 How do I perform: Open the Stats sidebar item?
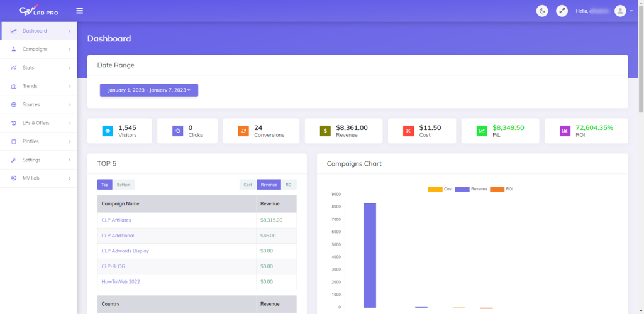point(38,67)
